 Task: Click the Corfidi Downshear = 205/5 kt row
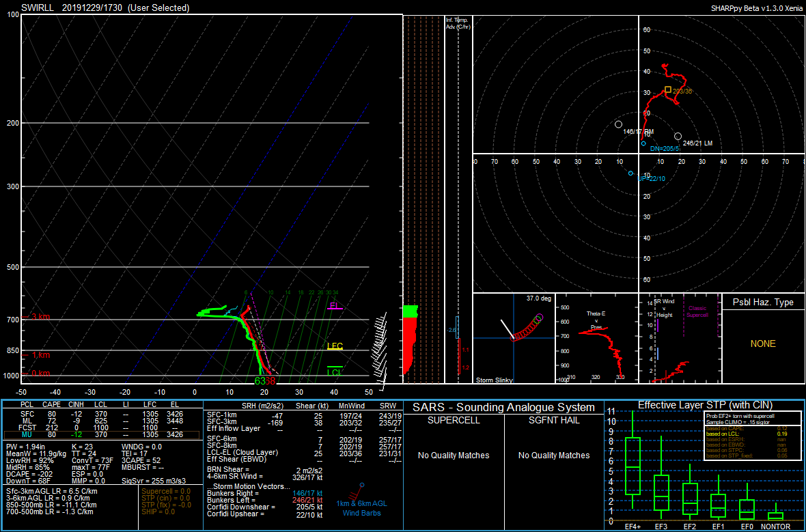click(265, 507)
